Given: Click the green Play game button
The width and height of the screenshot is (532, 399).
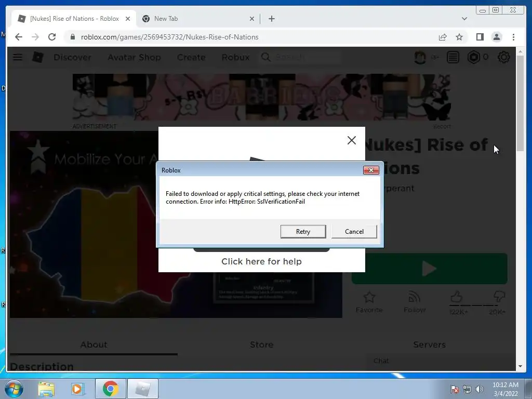Looking at the screenshot, I should 429,269.
